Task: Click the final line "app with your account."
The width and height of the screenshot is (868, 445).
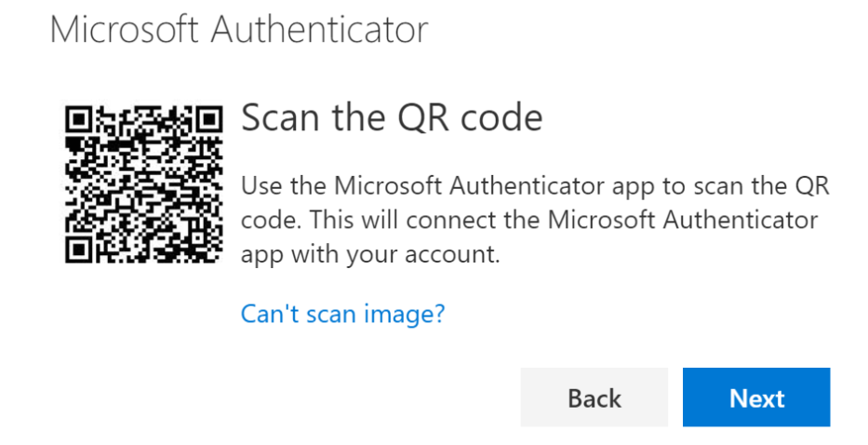Action: click(x=370, y=255)
